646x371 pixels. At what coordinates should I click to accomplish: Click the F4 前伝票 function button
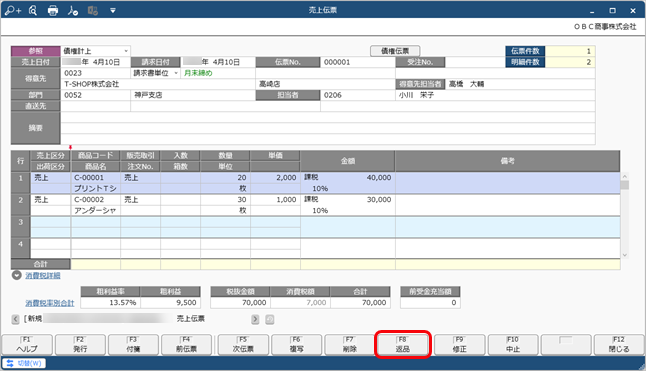click(186, 345)
